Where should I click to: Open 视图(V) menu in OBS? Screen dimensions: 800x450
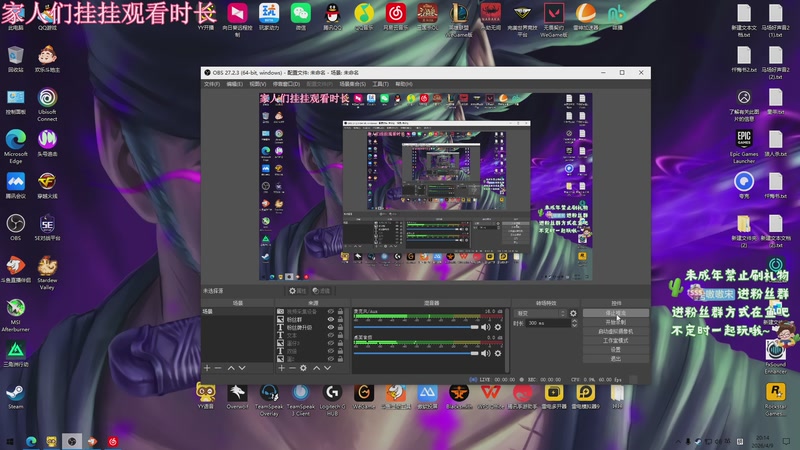(x=257, y=84)
